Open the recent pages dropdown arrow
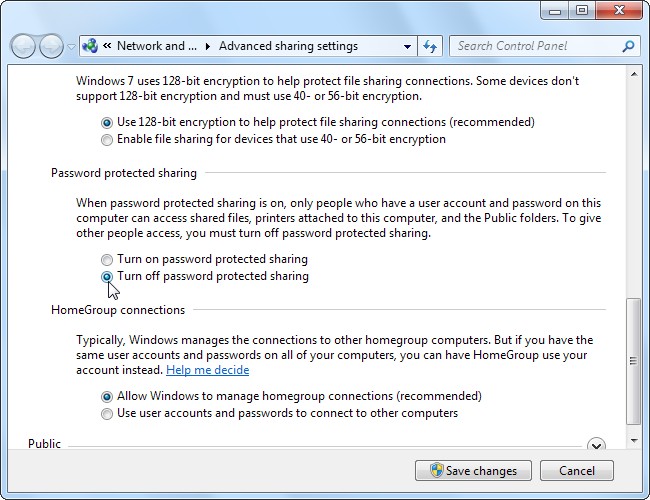This screenshot has height=500, width=650. point(71,47)
